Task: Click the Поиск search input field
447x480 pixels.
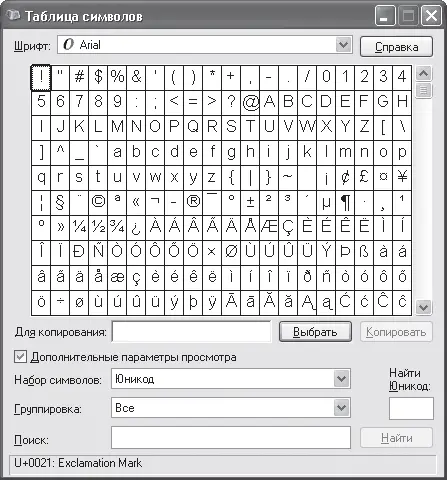Action: point(231,437)
